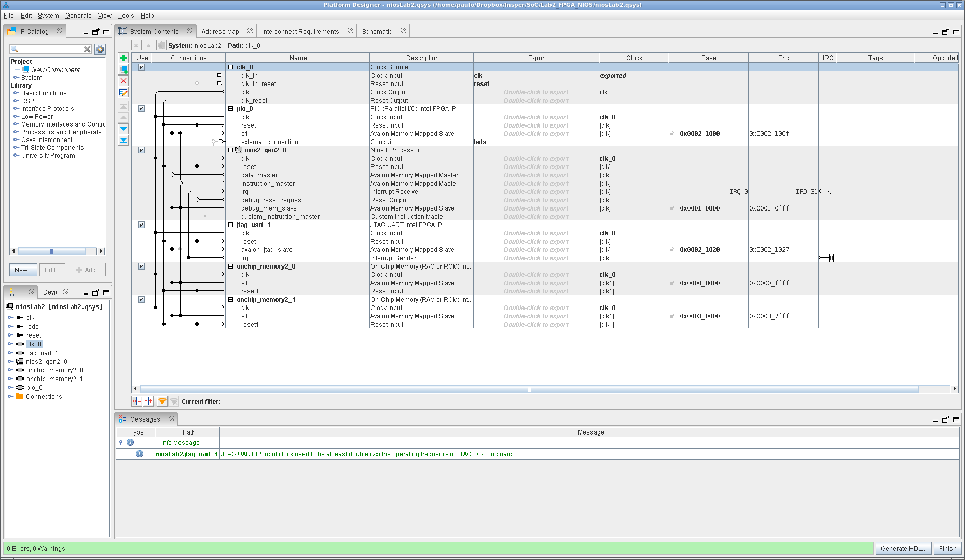
Task: Expand Basic Functions in the IP library
Action: [x=16, y=93]
